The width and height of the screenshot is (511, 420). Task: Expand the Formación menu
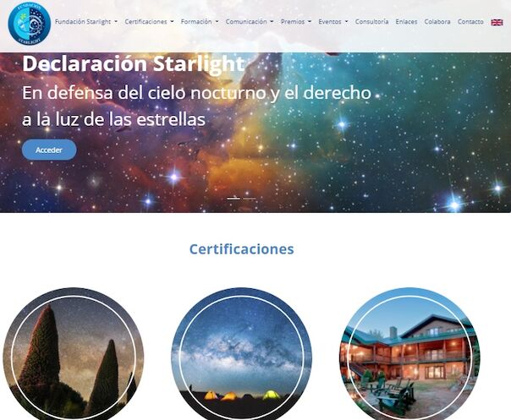point(200,22)
